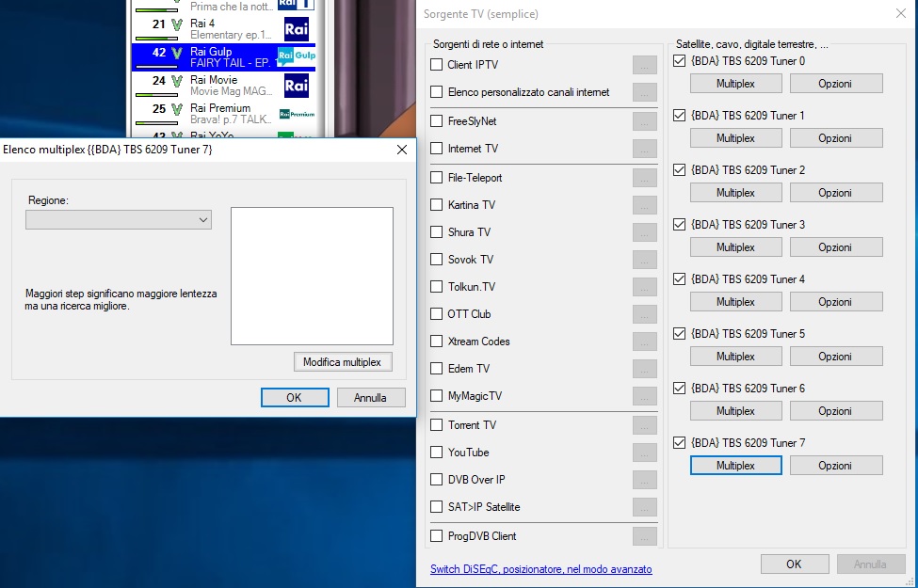Screen dimensions: 918x588
Task: Open the Switch DiSEqC advanced mode link
Action: pyautogui.click(x=540, y=569)
